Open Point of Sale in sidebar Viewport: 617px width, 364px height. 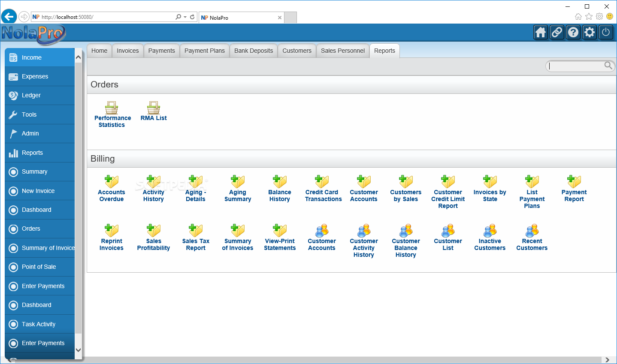pyautogui.click(x=40, y=267)
